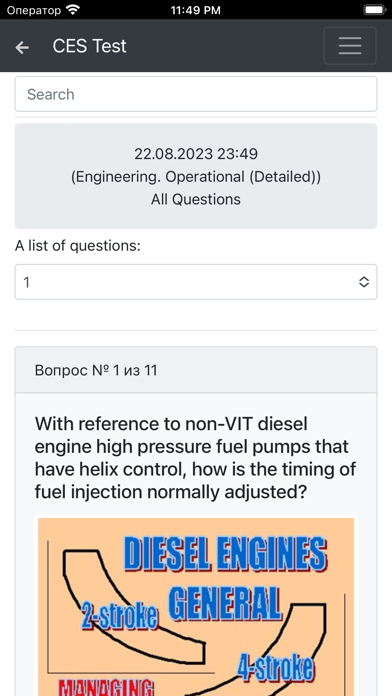The width and height of the screenshot is (392, 696).
Task: Tap the 2-stroke label in the picture
Action: [119, 617]
